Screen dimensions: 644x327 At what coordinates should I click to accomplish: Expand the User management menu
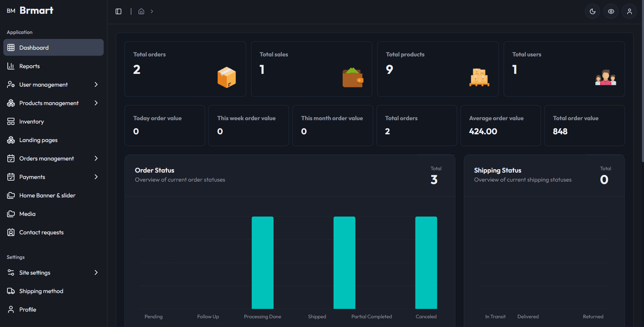(x=96, y=84)
